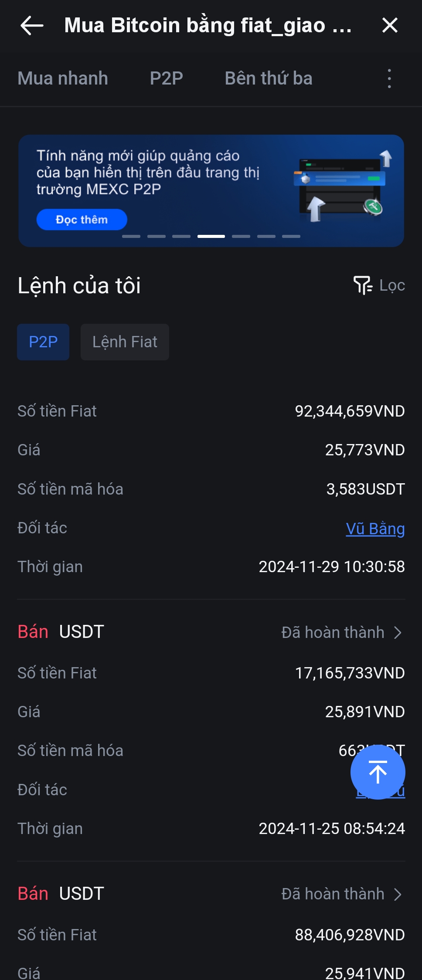
Task: Click the Lệnh của tôi heading
Action: pyautogui.click(x=79, y=286)
